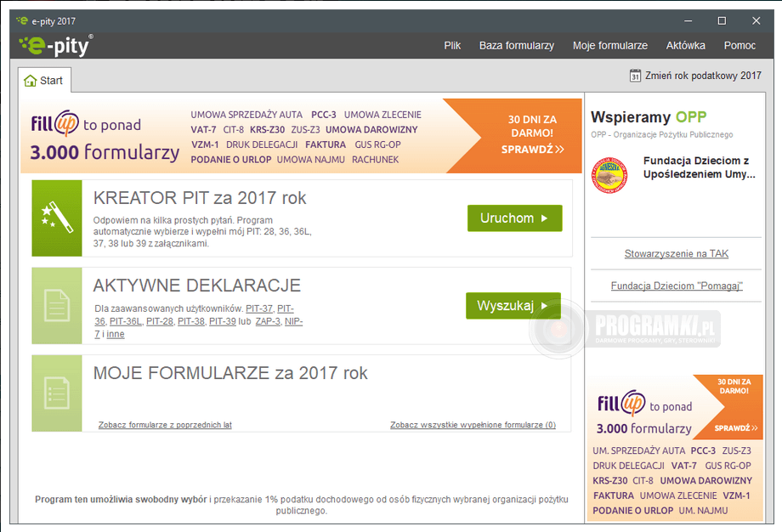Click Fundacja Dzieciom z Upośledzeniem Umy... title
This screenshot has width=782, height=532.
(x=700, y=167)
